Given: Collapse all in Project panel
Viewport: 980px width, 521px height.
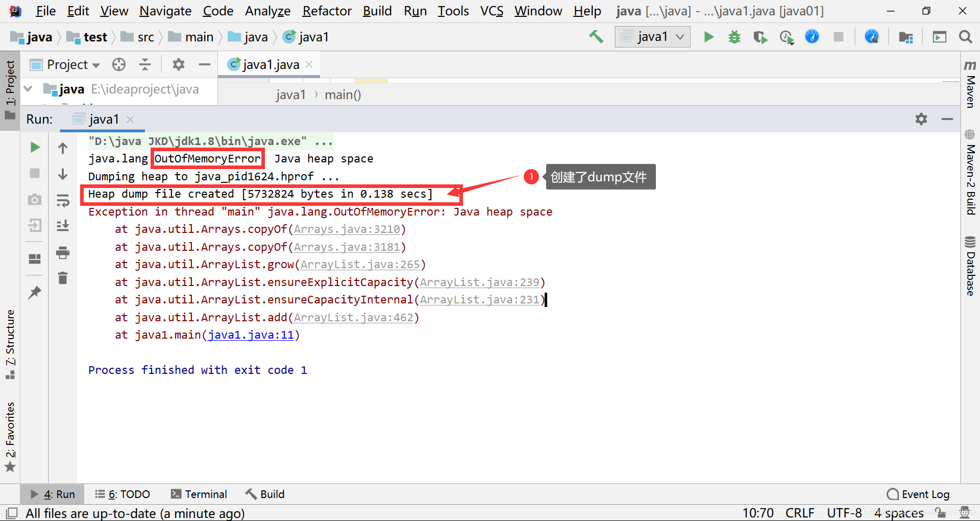Looking at the screenshot, I should tap(145, 64).
